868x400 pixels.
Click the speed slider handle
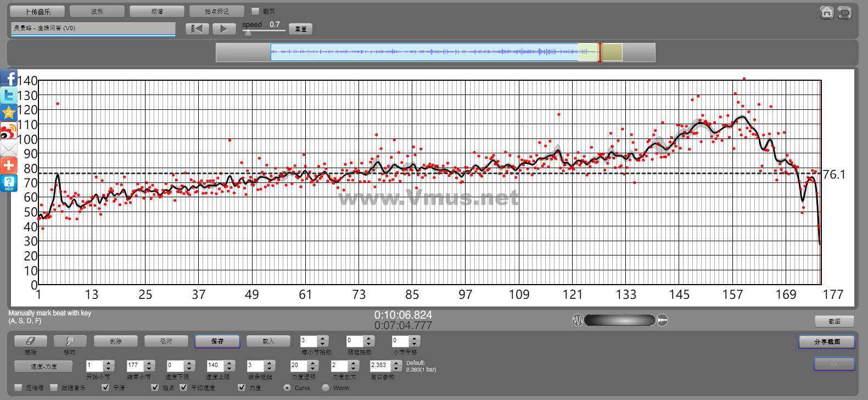[x=248, y=32]
